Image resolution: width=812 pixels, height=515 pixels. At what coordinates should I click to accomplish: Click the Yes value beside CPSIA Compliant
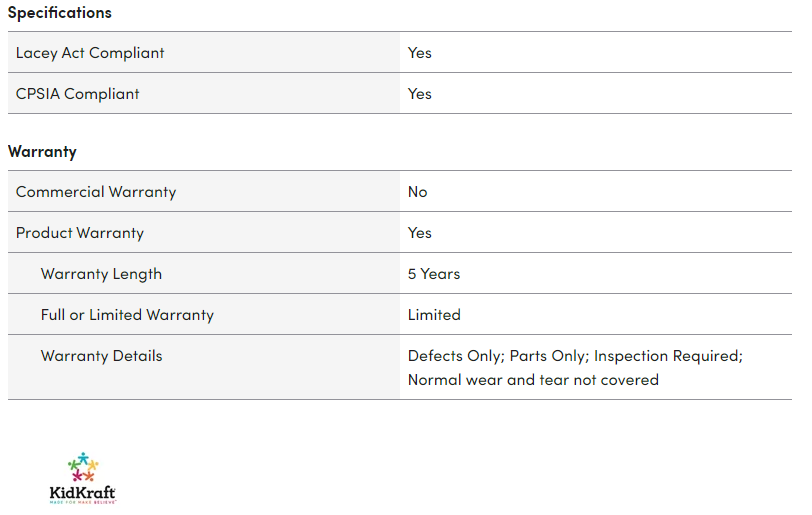tap(420, 93)
